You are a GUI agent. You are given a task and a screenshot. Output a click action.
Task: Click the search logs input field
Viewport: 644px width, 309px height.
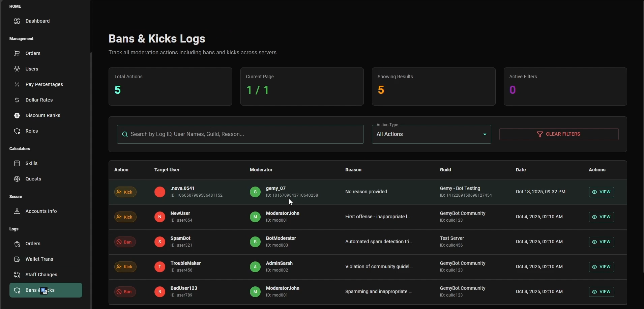click(240, 134)
